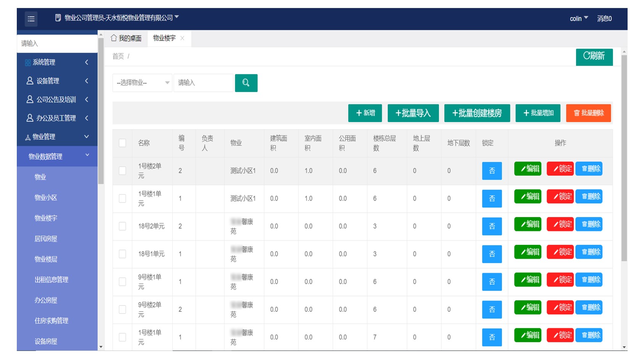Click 批量删除 trash button

(588, 113)
